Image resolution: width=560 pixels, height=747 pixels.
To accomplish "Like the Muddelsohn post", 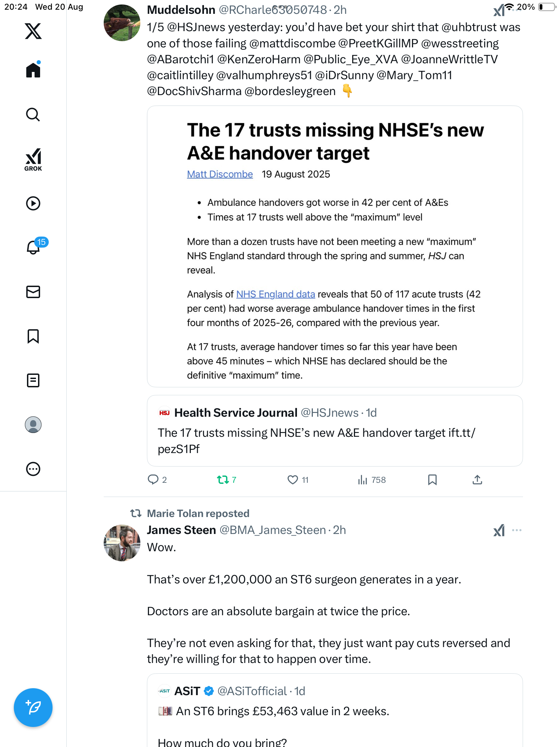I will 293,480.
